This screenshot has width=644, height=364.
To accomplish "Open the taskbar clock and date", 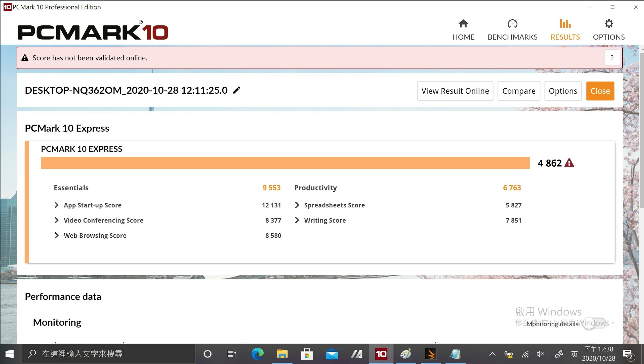I will click(599, 354).
